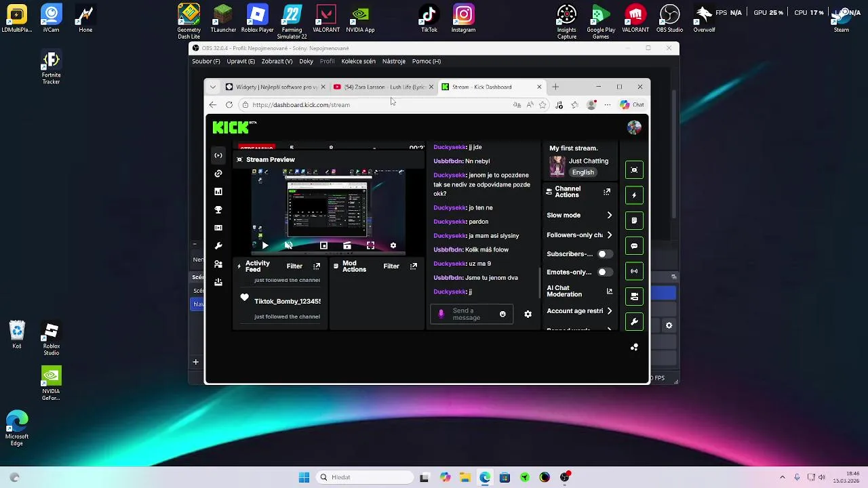
Task: Show hidden system tray icons
Action: [782, 477]
